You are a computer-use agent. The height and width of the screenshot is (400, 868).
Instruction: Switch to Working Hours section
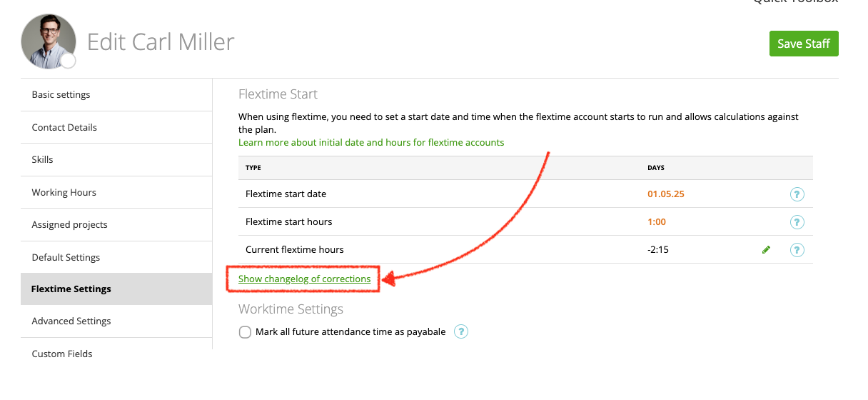pos(64,193)
